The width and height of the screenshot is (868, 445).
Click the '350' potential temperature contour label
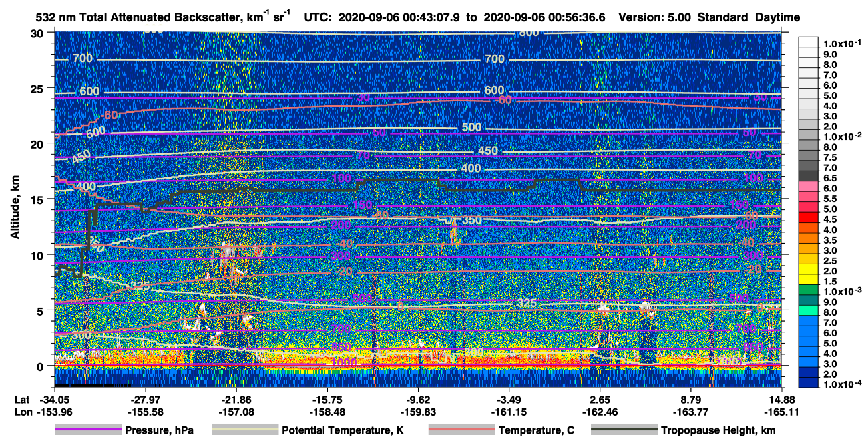click(472, 220)
